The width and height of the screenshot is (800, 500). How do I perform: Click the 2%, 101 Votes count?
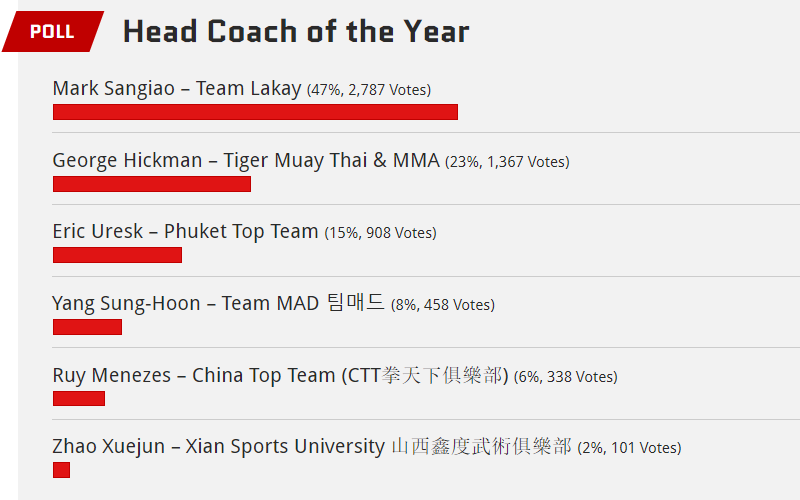[630, 448]
